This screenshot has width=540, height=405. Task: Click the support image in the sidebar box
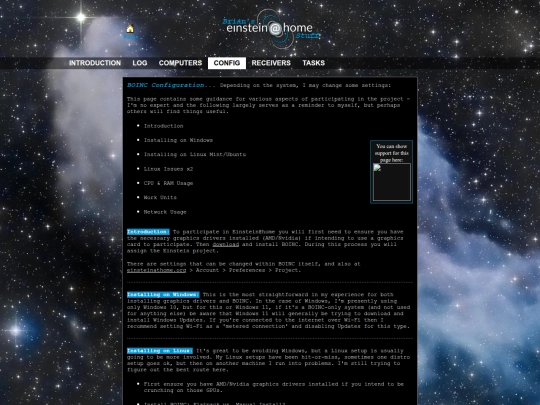coord(392,182)
